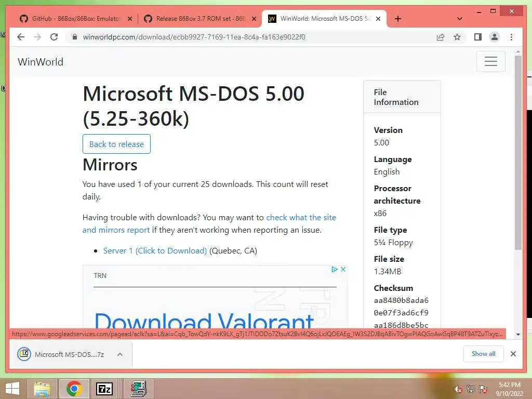Click the page vertical scrollbar thumb
This screenshot has height=399, width=532.
518,153
